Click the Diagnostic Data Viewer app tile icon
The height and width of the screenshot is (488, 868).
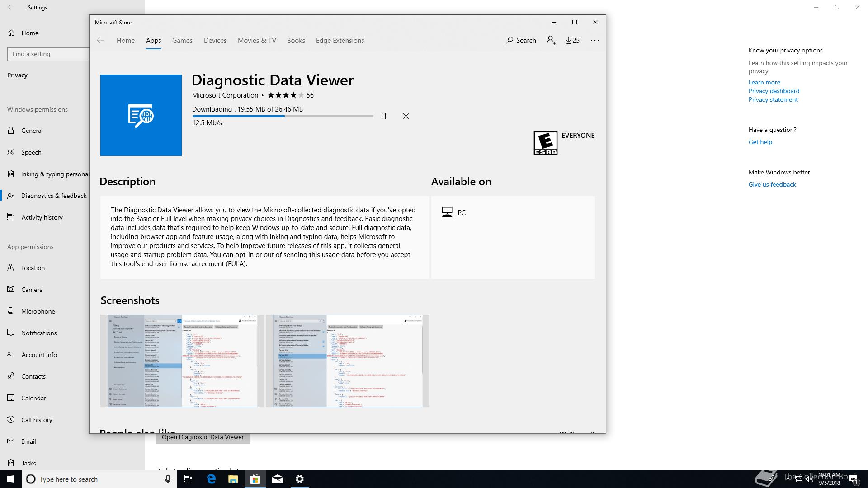point(141,115)
